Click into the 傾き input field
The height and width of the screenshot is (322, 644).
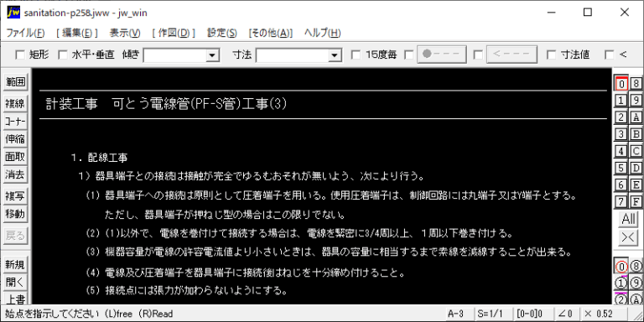(x=175, y=55)
